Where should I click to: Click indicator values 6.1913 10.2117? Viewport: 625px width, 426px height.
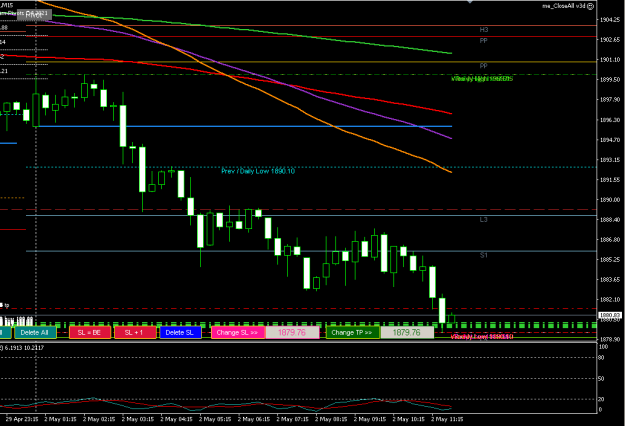24,348
